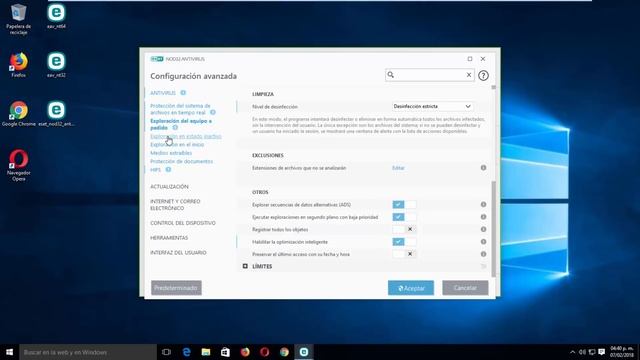Image resolution: width=640 pixels, height=360 pixels.
Task: Open Exploración en el inicio
Action: pos(177,144)
